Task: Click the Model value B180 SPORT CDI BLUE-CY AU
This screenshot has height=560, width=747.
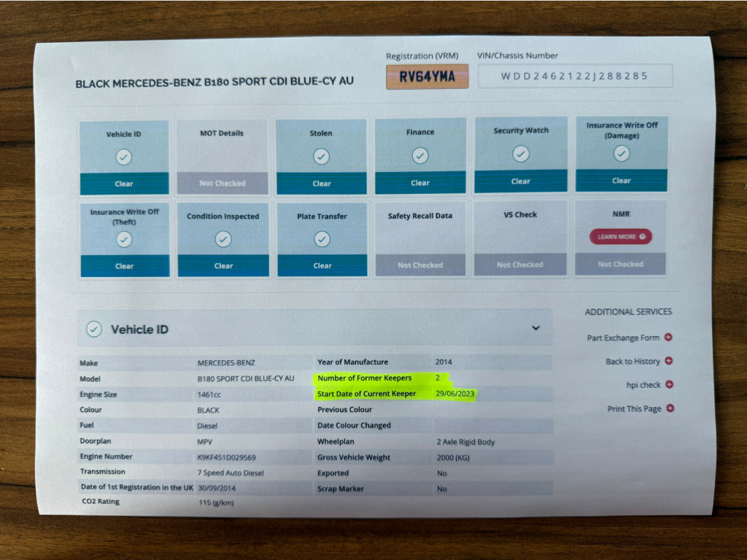Action: coord(246,378)
